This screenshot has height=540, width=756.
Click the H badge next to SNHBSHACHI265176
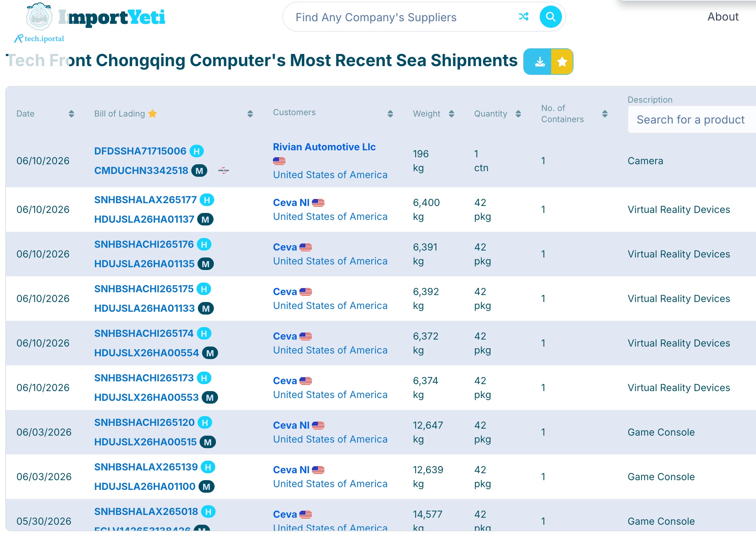pyautogui.click(x=204, y=244)
